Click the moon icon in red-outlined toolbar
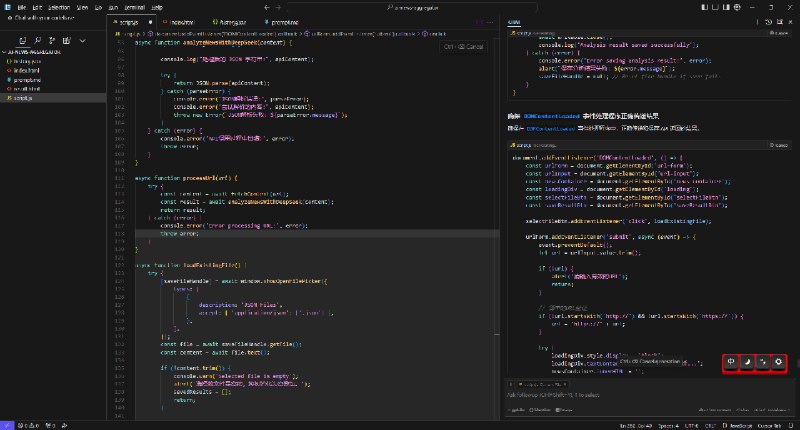800x430 pixels. (746, 362)
